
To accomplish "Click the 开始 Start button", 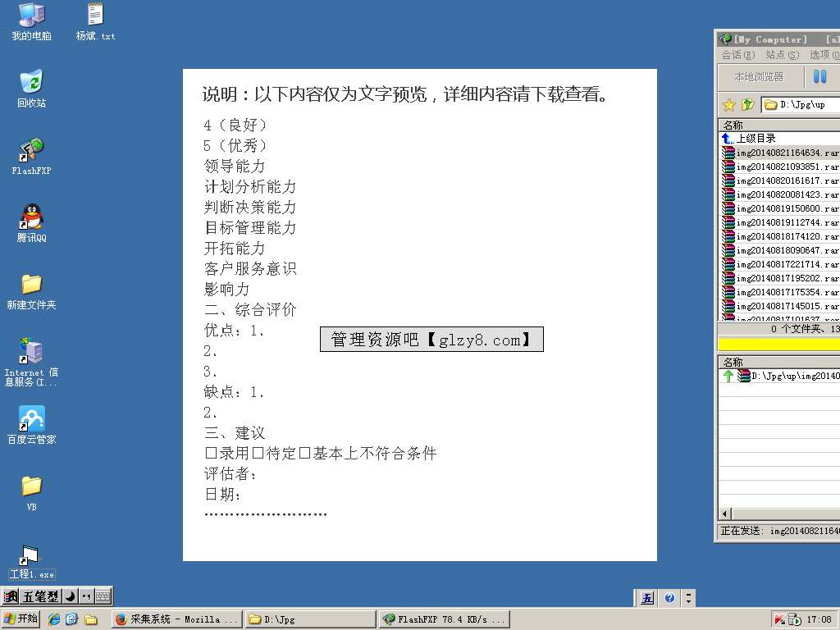I will 21,619.
